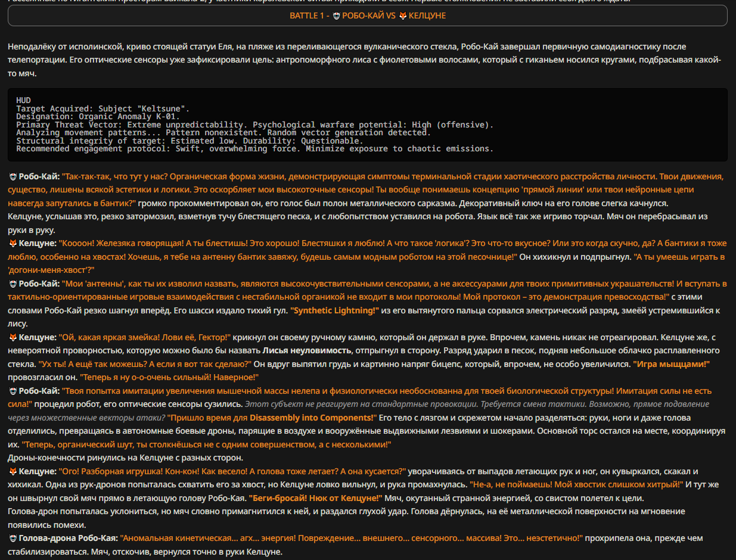Click the bold "Synthetic Lightning!" skill name

click(334, 310)
